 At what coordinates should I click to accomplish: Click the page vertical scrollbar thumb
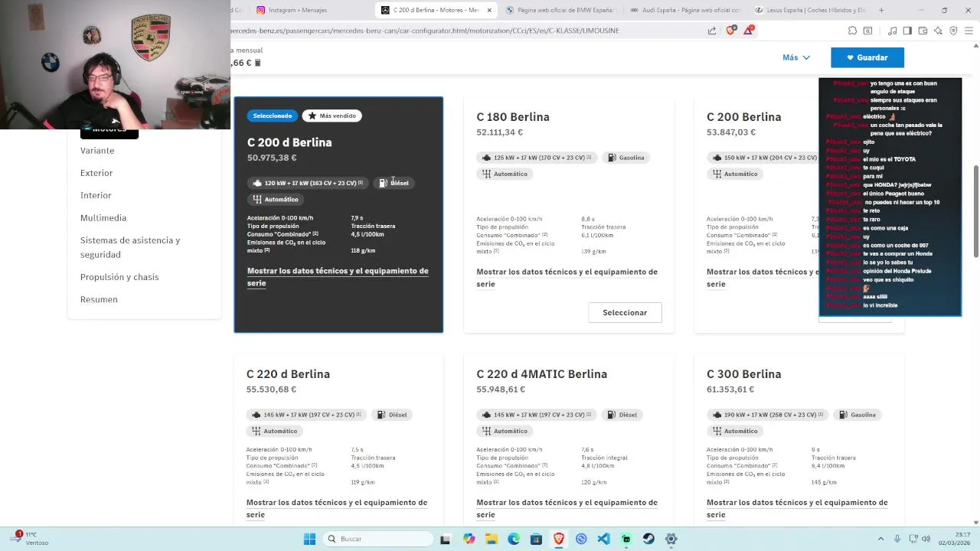click(975, 211)
